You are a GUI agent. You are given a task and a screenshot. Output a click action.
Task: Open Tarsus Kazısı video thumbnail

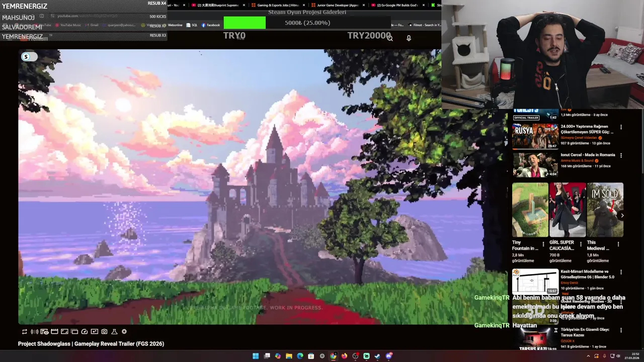click(x=535, y=340)
